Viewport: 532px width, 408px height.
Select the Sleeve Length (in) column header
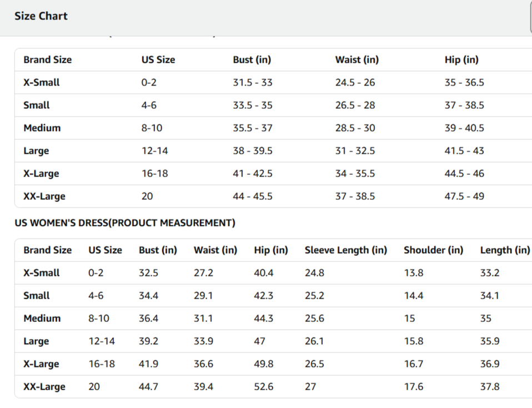click(345, 250)
